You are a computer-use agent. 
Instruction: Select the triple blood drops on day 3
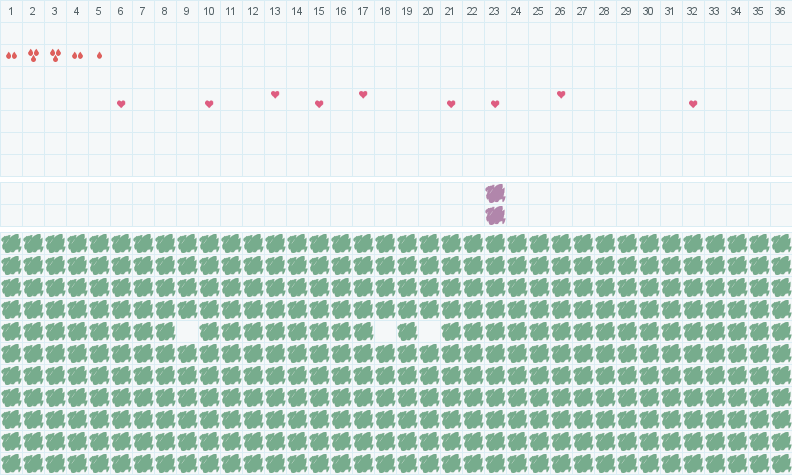(55, 55)
